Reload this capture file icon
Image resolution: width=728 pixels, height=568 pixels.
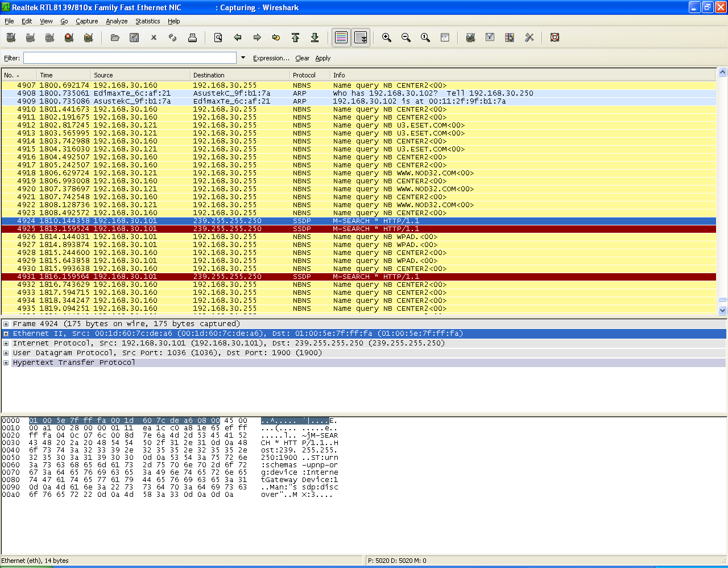pyautogui.click(x=173, y=38)
